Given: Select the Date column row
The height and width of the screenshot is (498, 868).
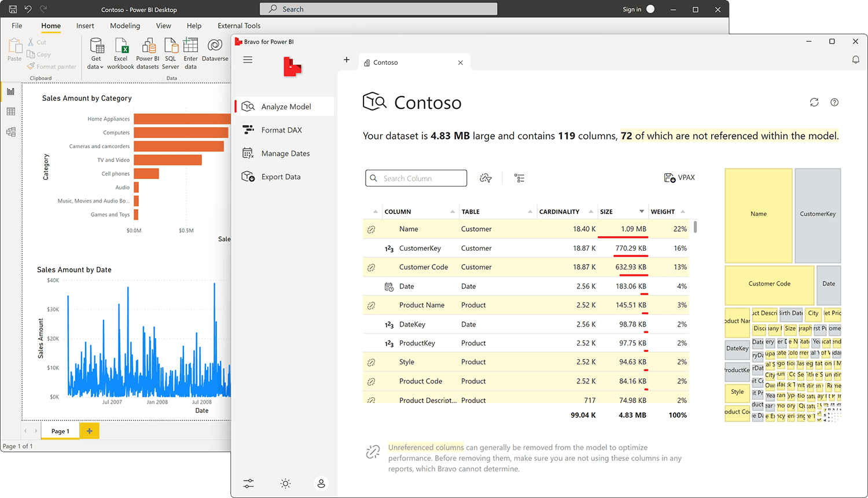Looking at the screenshot, I should (x=526, y=286).
